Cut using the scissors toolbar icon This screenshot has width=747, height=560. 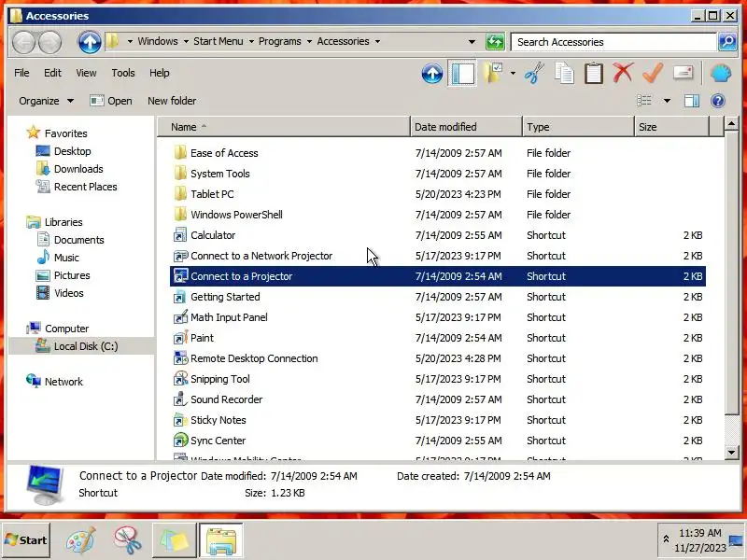[534, 74]
